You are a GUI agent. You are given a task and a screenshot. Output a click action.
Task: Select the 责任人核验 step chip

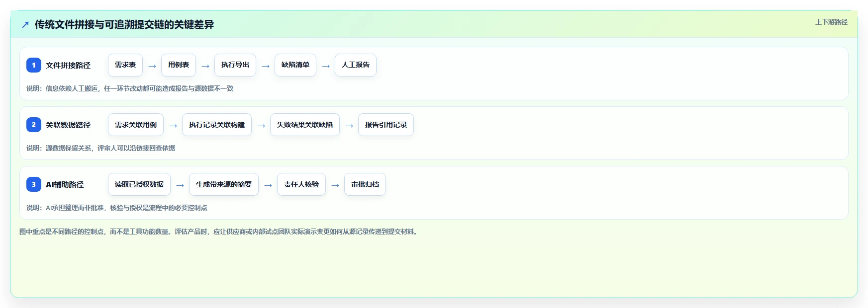coord(301,184)
